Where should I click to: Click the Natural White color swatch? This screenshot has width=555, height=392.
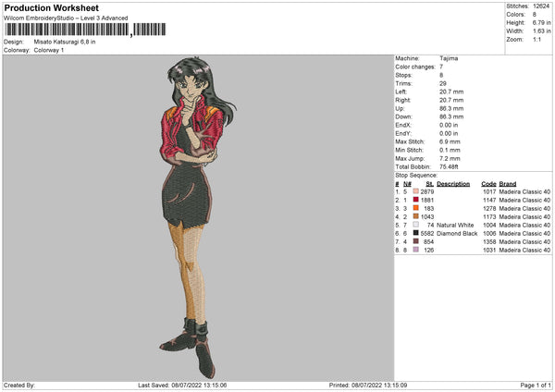(416, 225)
